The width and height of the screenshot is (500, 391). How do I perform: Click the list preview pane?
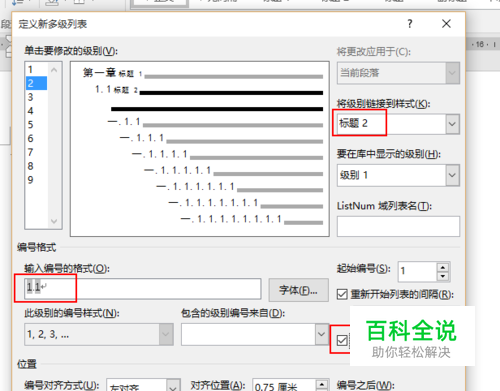coord(200,149)
